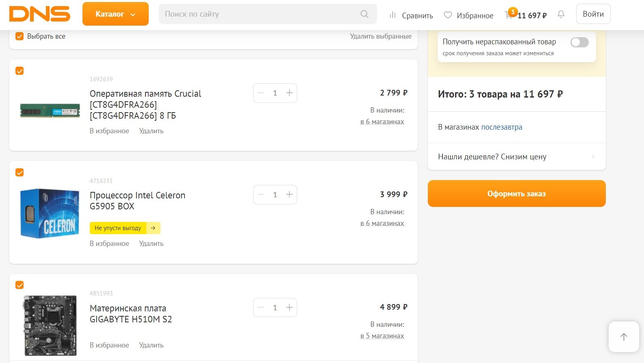Screen dimensions: 644x363
Task: Increase quantity of Crucial memory
Action: (x=289, y=93)
